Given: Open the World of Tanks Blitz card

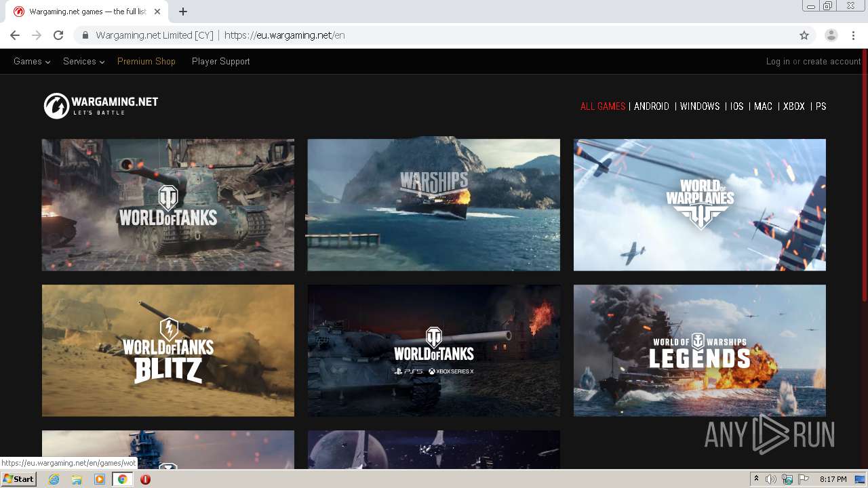Looking at the screenshot, I should [x=168, y=350].
